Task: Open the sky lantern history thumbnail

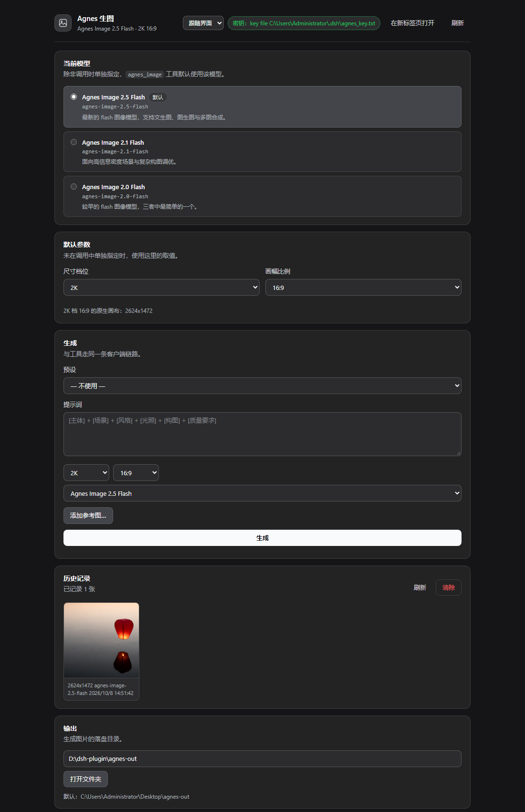Action: (x=101, y=640)
